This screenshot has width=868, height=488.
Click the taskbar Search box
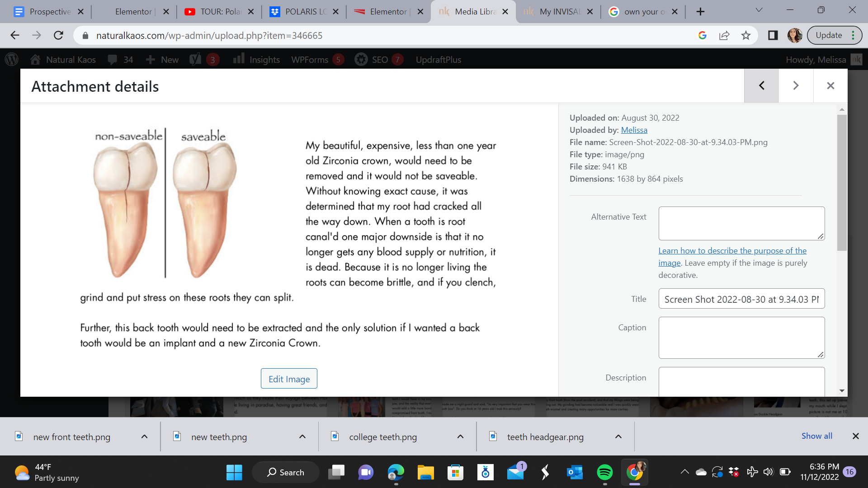pos(285,472)
